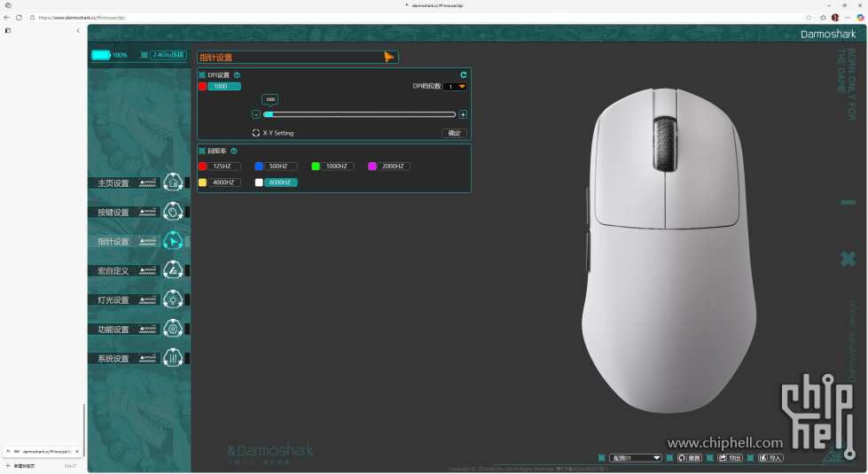This screenshot has height=474, width=868.
Task: Decrease DPI with the minus button
Action: tap(255, 114)
